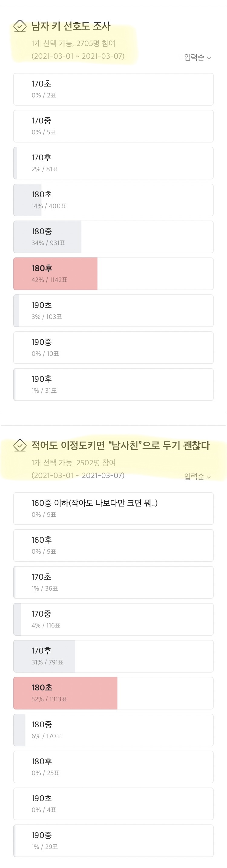
Task: Open the 입력순 sort dropdown of the 남사친 poll
Action: (197, 477)
